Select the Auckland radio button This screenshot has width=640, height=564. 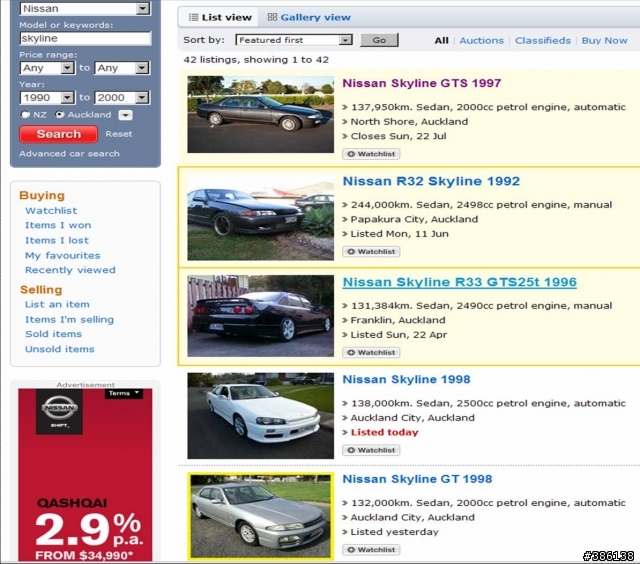[x=60, y=115]
